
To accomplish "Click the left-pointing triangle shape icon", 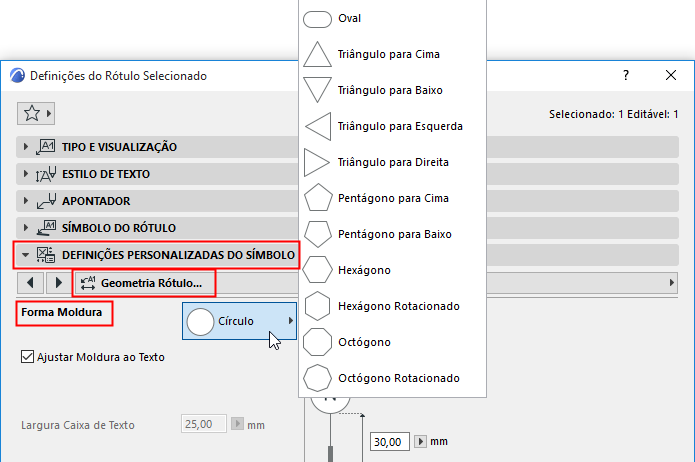I will [318, 126].
